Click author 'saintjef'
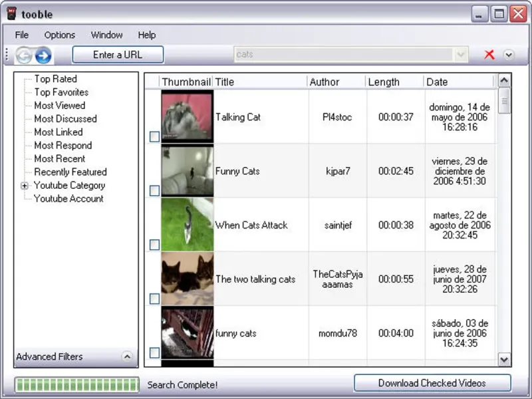Image resolution: width=532 pixels, height=399 pixels. (338, 225)
